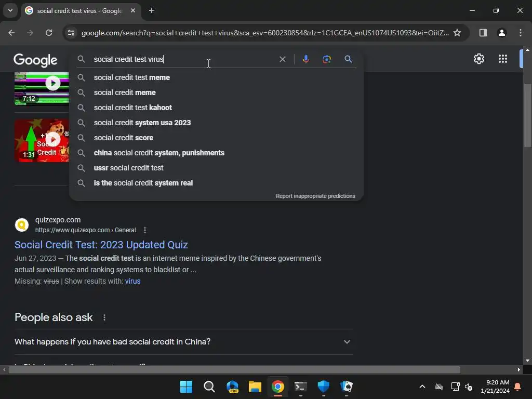
Task: Select suggestion 'social credit test meme'
Action: pyautogui.click(x=217, y=77)
